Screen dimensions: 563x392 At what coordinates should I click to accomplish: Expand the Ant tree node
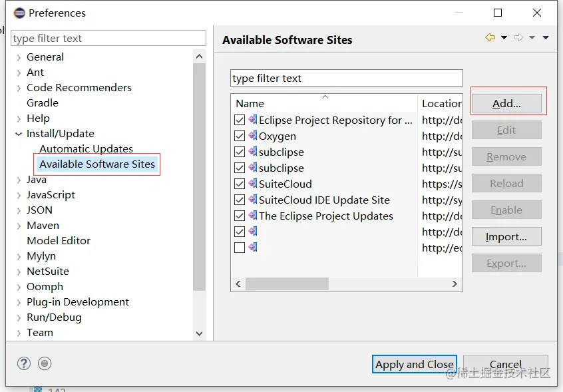[x=19, y=73]
